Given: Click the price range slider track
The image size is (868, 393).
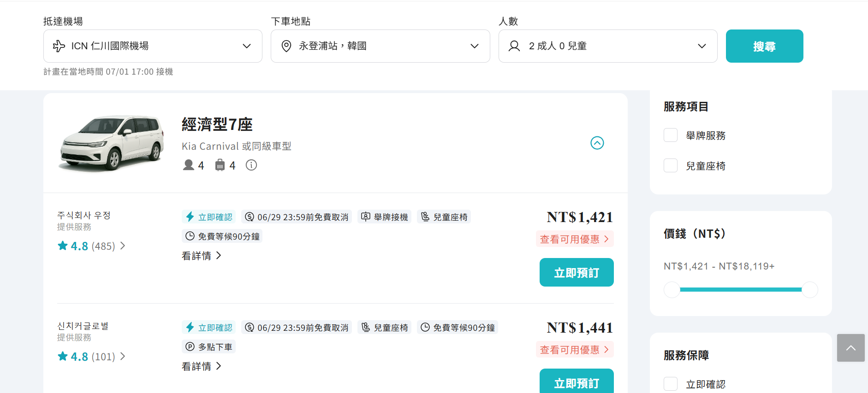Looking at the screenshot, I should tap(741, 290).
